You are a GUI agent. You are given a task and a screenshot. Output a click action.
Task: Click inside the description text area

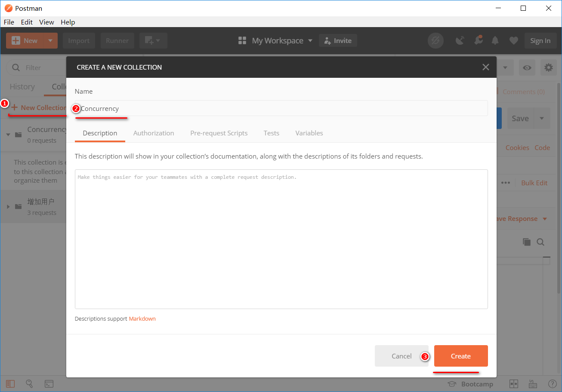(281, 239)
